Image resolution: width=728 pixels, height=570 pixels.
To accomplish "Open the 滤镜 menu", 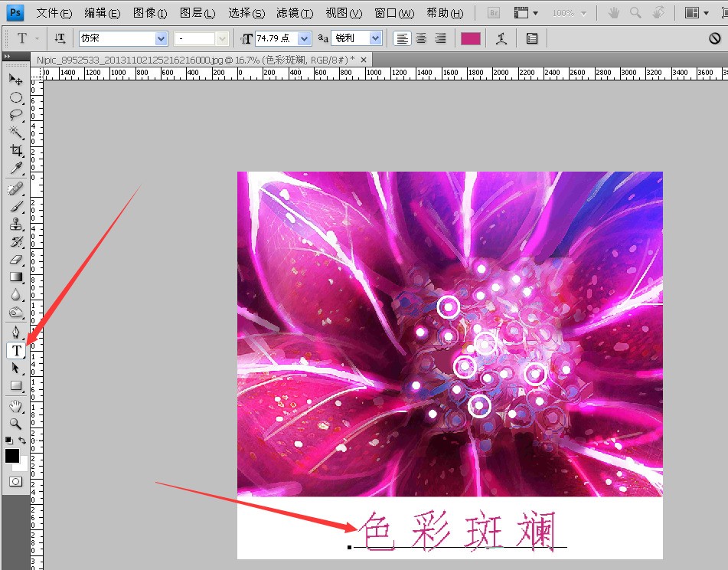I will tap(295, 13).
